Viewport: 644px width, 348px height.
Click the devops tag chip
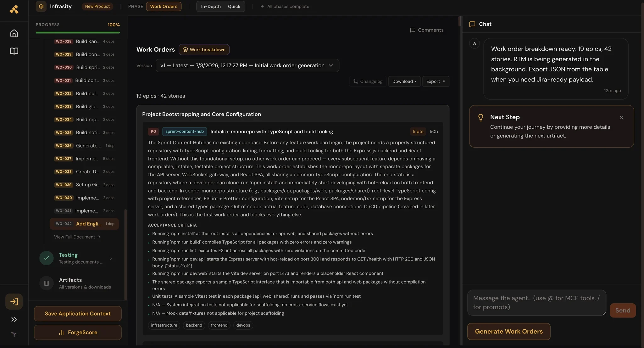243,325
